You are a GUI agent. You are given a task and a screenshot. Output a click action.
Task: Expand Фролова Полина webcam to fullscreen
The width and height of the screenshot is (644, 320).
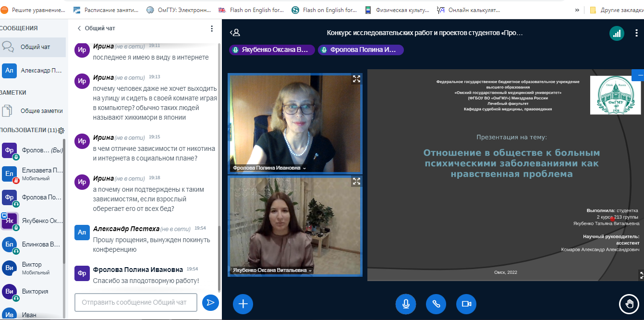(x=356, y=79)
